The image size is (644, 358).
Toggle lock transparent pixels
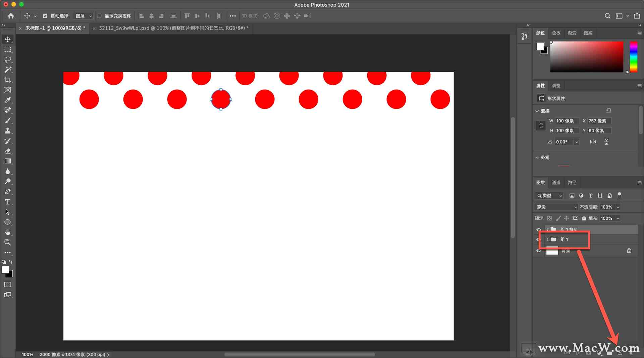[549, 218]
